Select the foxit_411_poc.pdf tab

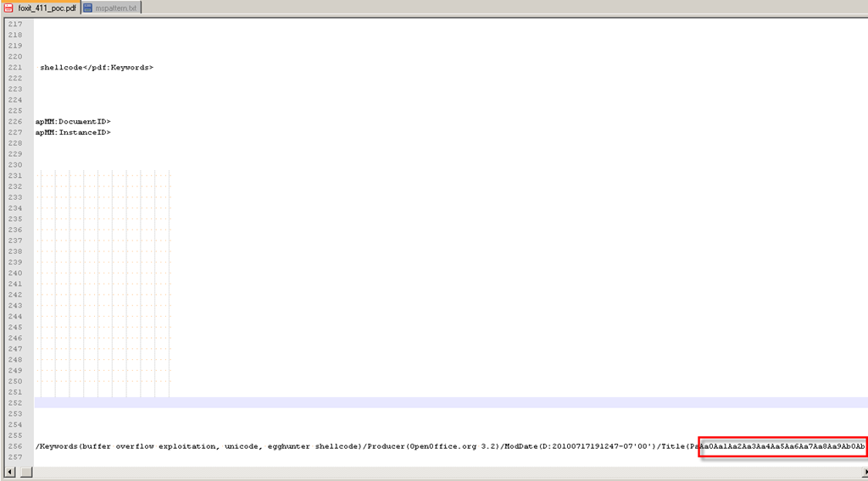tap(47, 8)
